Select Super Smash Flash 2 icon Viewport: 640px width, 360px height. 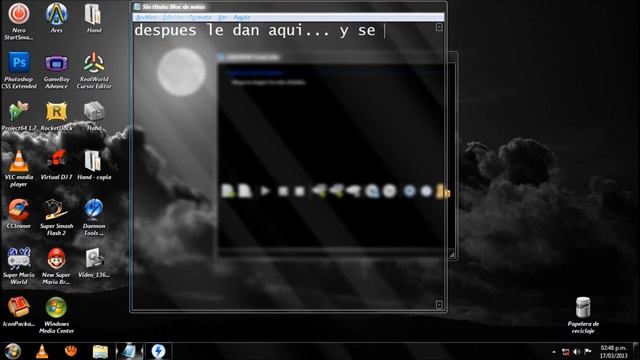[56, 217]
